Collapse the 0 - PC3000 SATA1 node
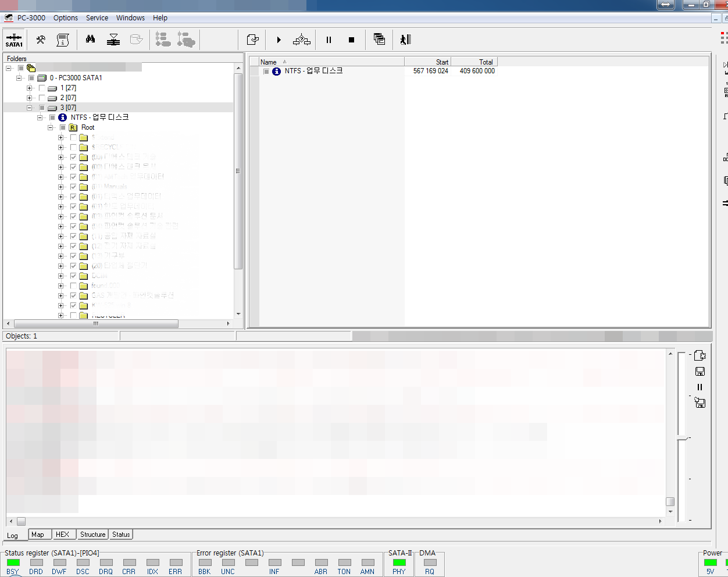This screenshot has width=728, height=577. (19, 78)
